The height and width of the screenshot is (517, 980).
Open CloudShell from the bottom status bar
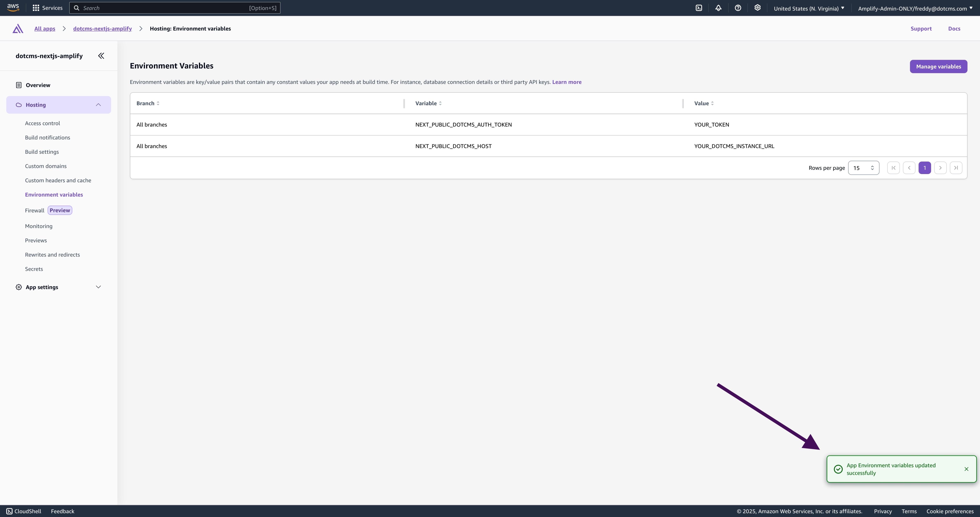24,511
